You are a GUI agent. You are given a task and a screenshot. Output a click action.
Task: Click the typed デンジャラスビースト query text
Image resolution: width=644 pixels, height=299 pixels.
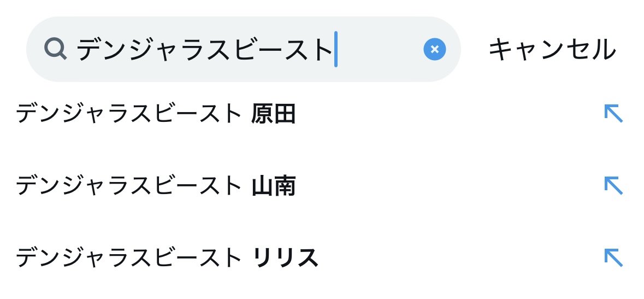(204, 50)
